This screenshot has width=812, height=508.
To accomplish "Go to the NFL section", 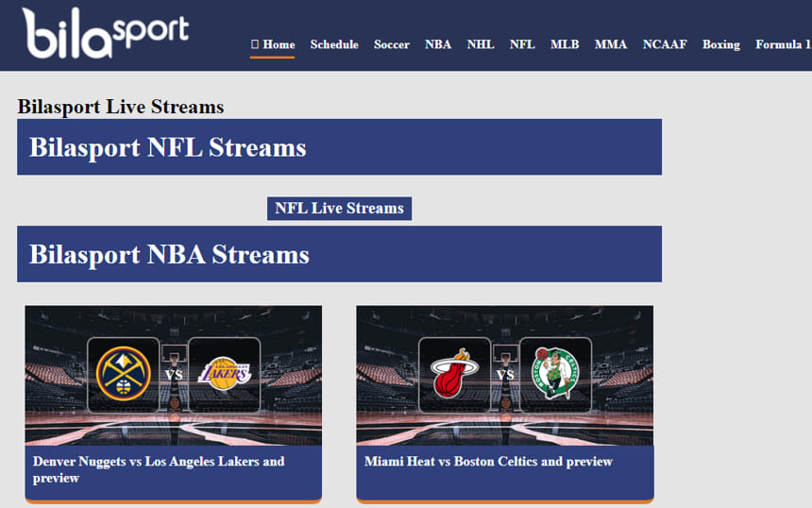I will click(522, 44).
